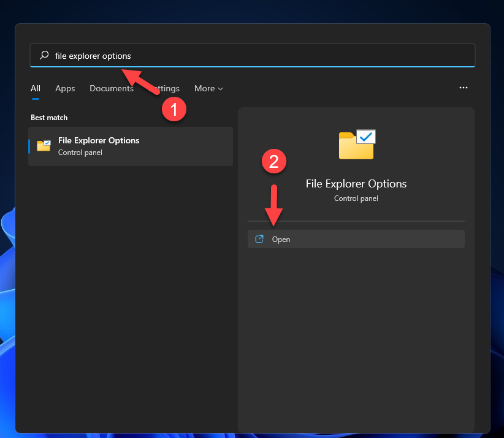
Task: Select the All search filter tab
Action: (x=35, y=88)
